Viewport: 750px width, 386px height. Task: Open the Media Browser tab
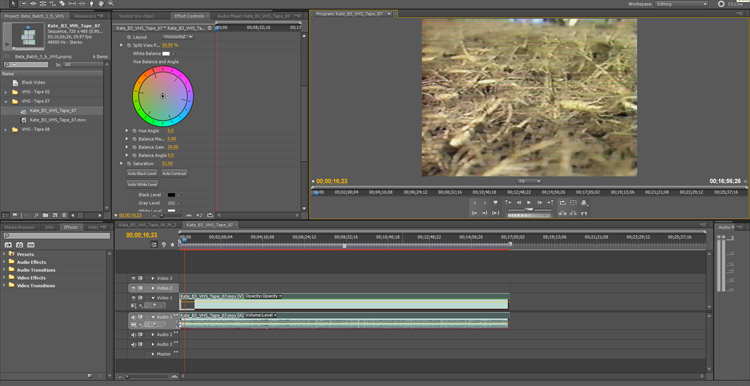click(x=20, y=227)
